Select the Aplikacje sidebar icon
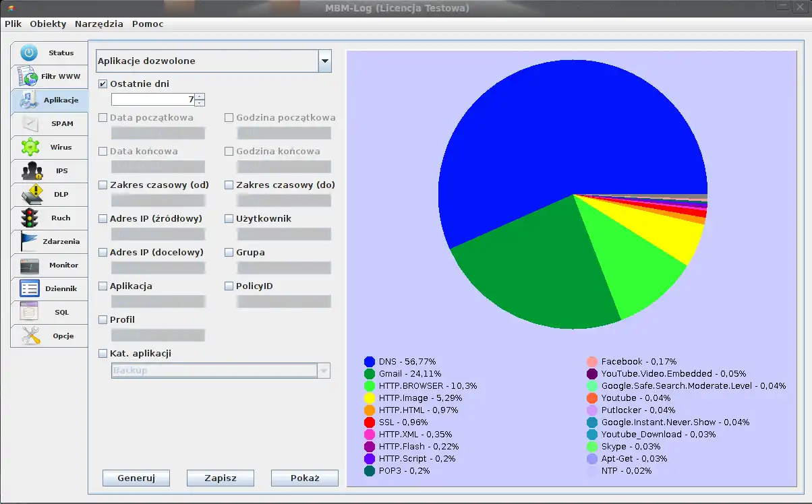Image resolution: width=812 pixels, height=504 pixels. pos(30,100)
